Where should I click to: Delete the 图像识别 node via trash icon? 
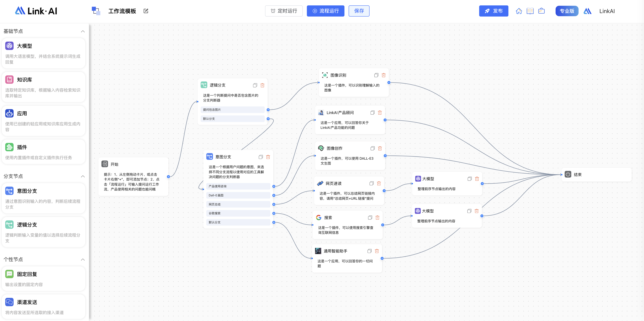(383, 75)
